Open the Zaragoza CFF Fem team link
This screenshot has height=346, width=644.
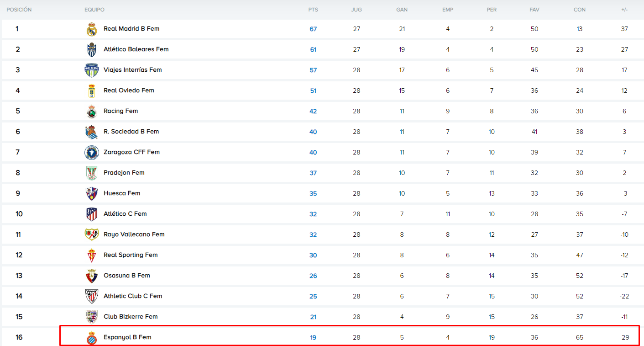coord(131,152)
